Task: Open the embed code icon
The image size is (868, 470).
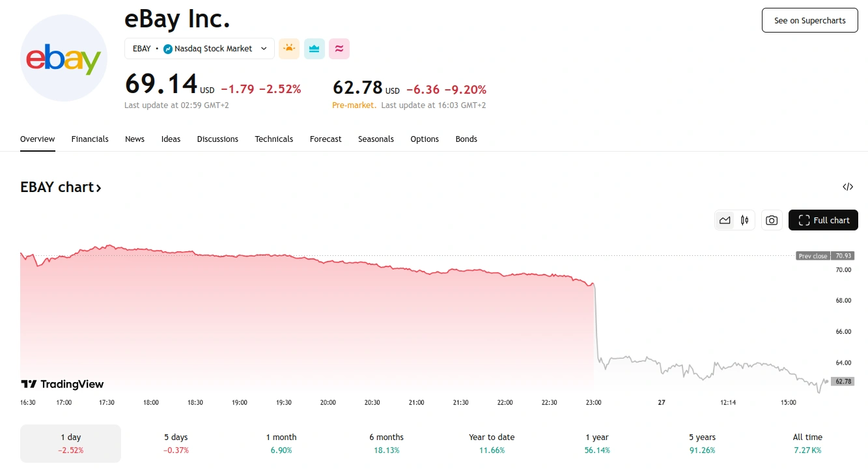Action: tap(847, 187)
